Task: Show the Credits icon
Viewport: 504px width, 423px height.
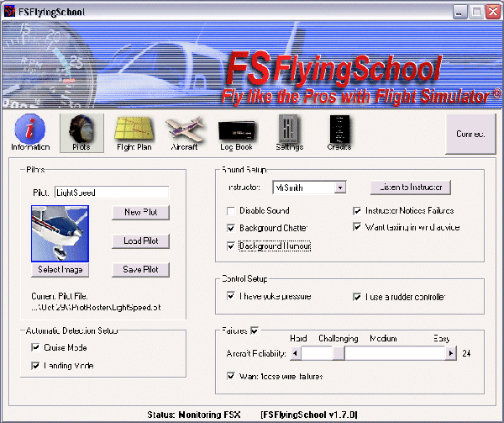Action: point(339,133)
